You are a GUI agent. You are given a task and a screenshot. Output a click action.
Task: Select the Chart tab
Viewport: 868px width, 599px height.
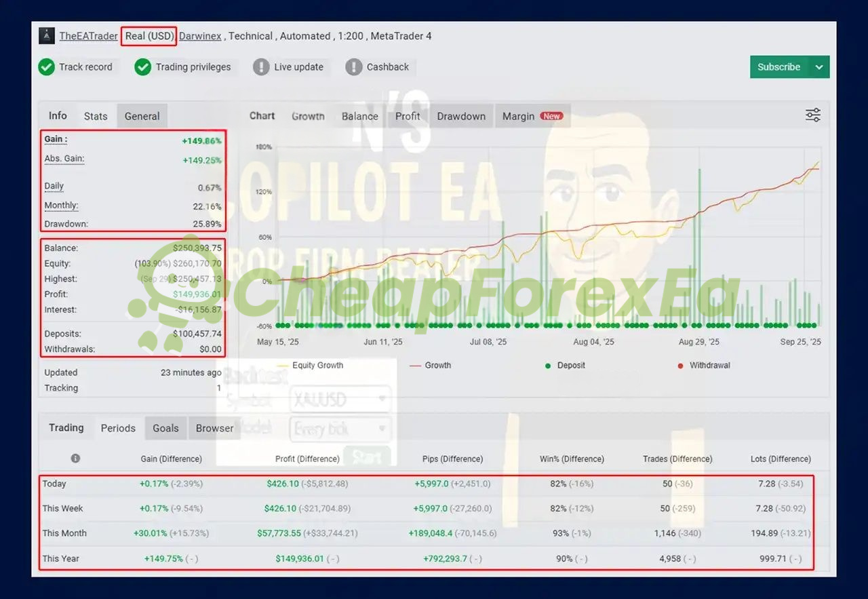[x=262, y=115]
